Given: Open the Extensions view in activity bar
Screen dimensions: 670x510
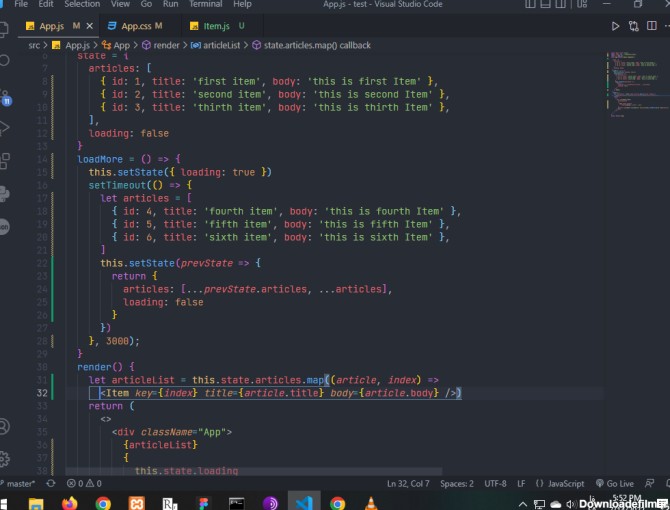Looking at the screenshot, I should tap(4, 161).
